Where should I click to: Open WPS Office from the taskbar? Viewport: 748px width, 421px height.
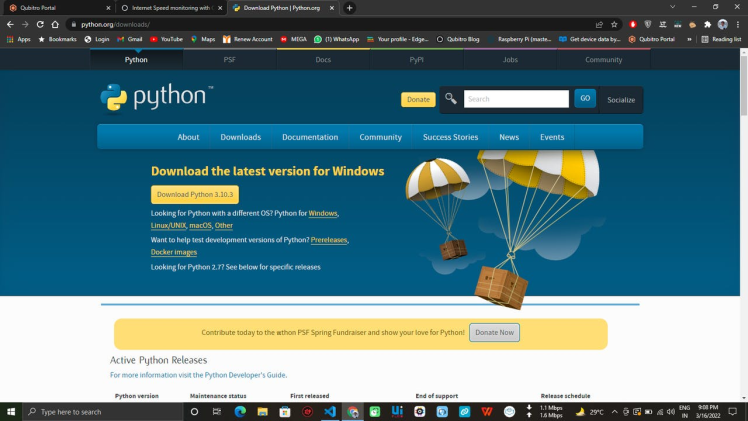487,411
